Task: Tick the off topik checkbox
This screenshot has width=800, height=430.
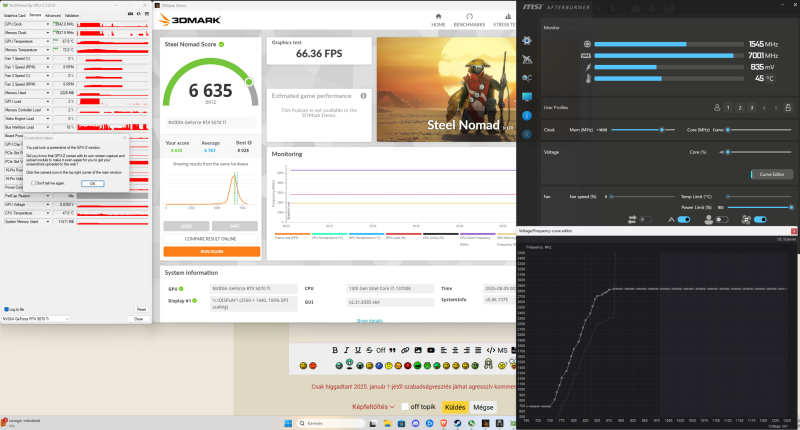Action: coord(405,407)
